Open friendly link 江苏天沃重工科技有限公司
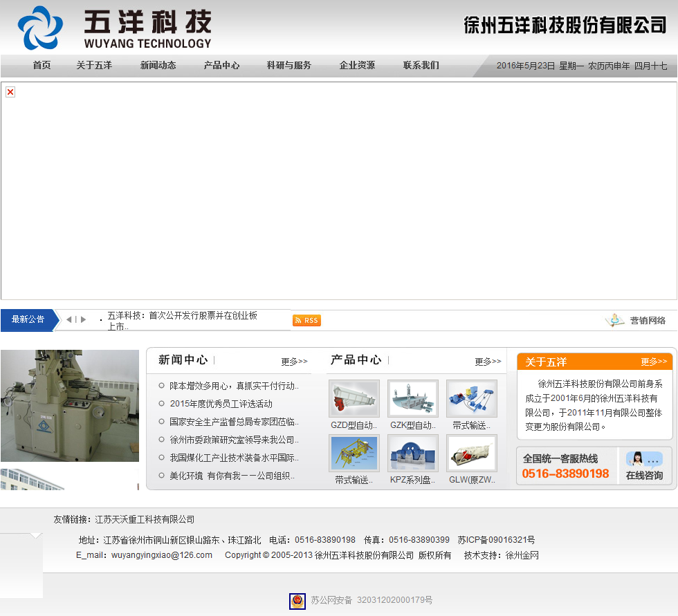 [x=145, y=520]
